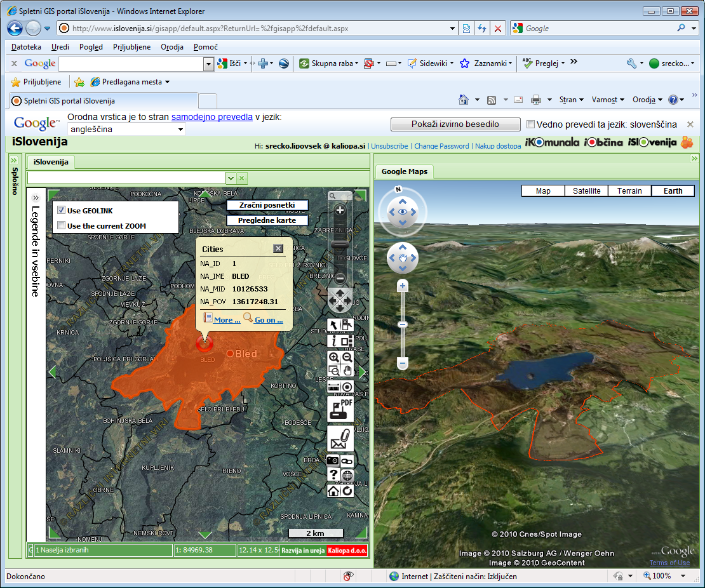The image size is (705, 588).
Task: Open the Priljubljene menu
Action: [131, 47]
